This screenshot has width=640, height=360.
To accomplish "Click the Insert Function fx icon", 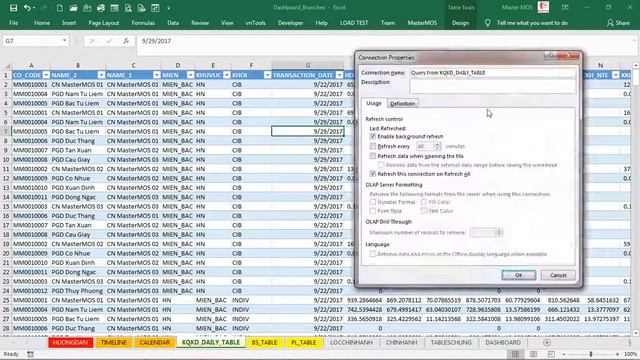I will click(126, 41).
